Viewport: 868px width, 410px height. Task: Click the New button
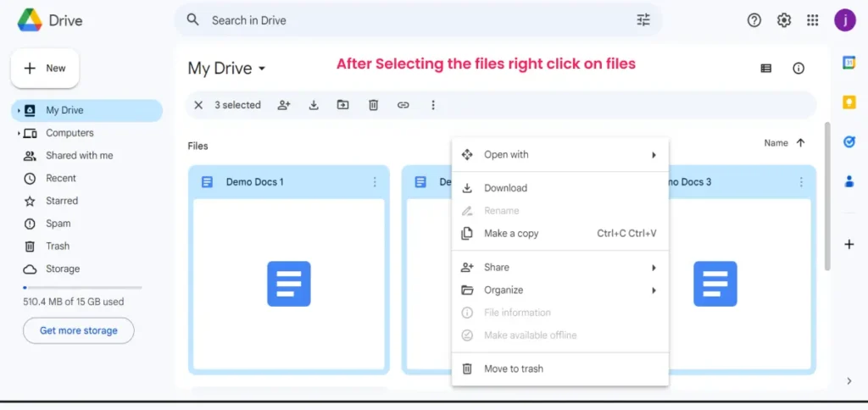click(x=45, y=68)
